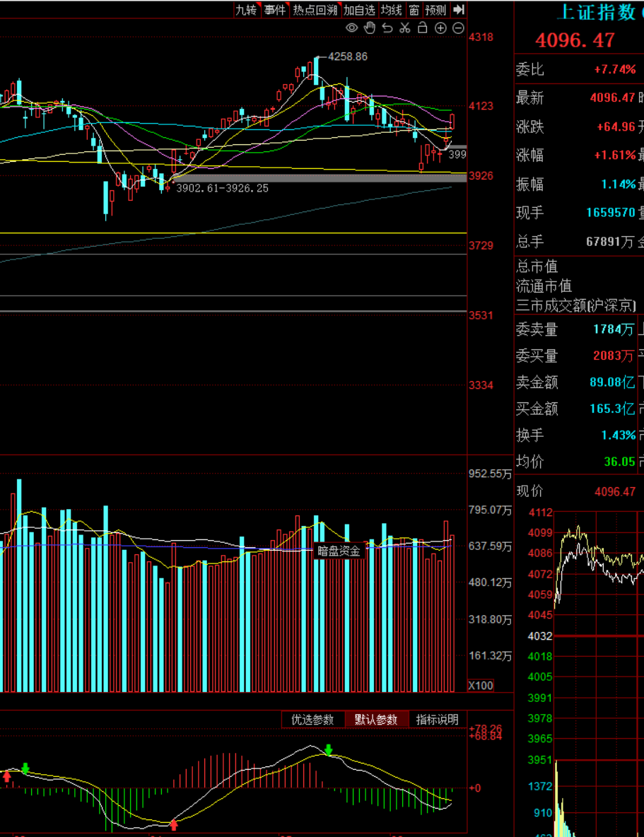Click the 现价 4096.47 value

[x=615, y=491]
